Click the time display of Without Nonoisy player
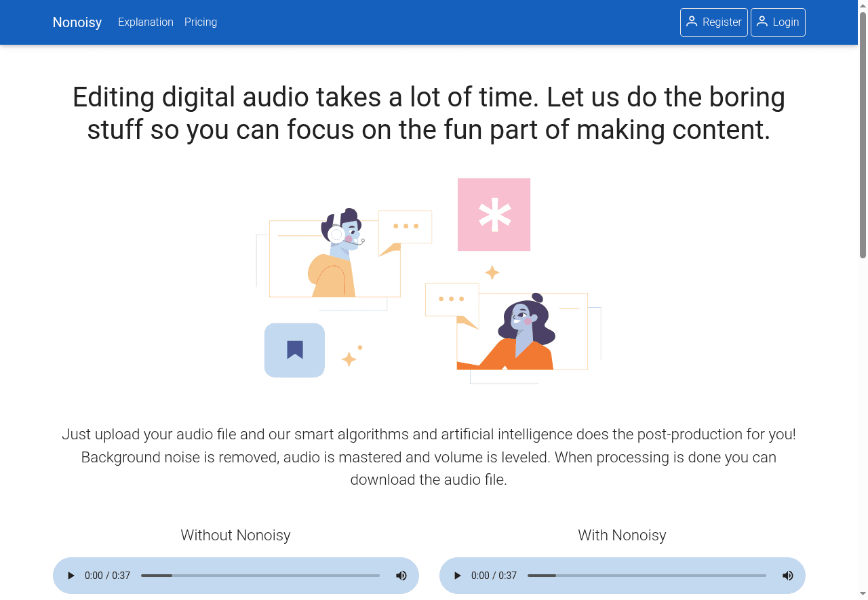The image size is (868, 600). coord(107,576)
